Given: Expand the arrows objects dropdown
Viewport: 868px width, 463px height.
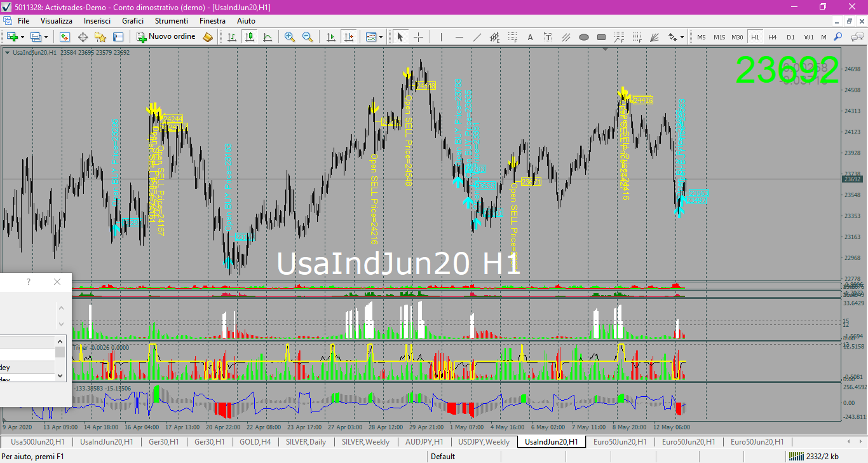Looking at the screenshot, I should tap(682, 37).
